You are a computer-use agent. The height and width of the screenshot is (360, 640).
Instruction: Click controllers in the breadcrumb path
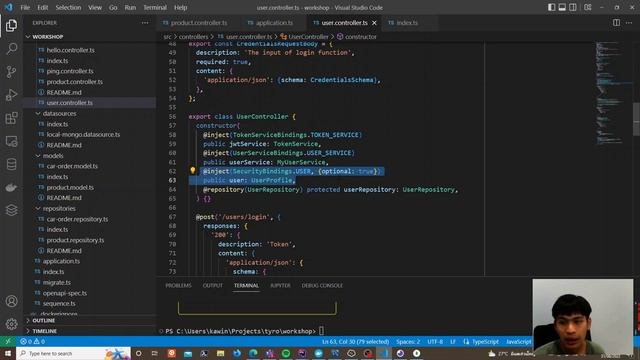point(193,37)
